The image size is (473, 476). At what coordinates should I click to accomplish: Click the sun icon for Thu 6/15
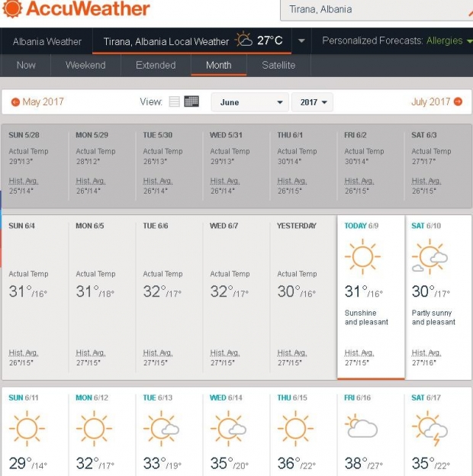(x=295, y=429)
